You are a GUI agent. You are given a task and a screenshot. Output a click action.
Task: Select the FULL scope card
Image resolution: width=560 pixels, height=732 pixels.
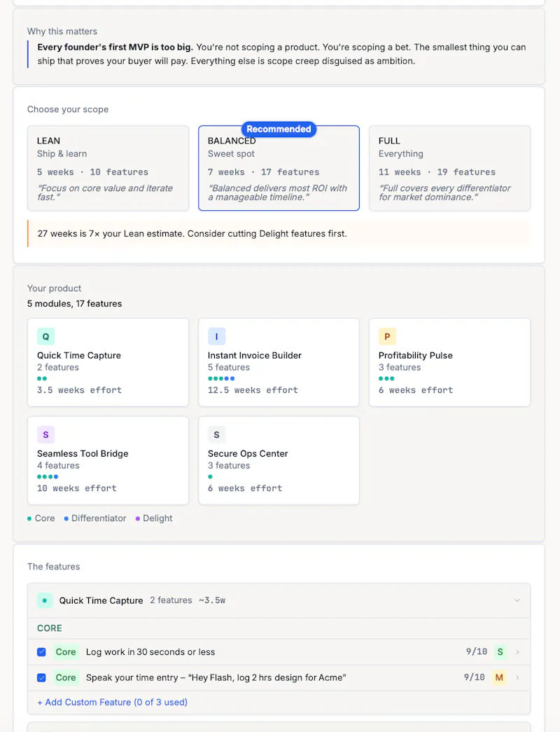449,168
